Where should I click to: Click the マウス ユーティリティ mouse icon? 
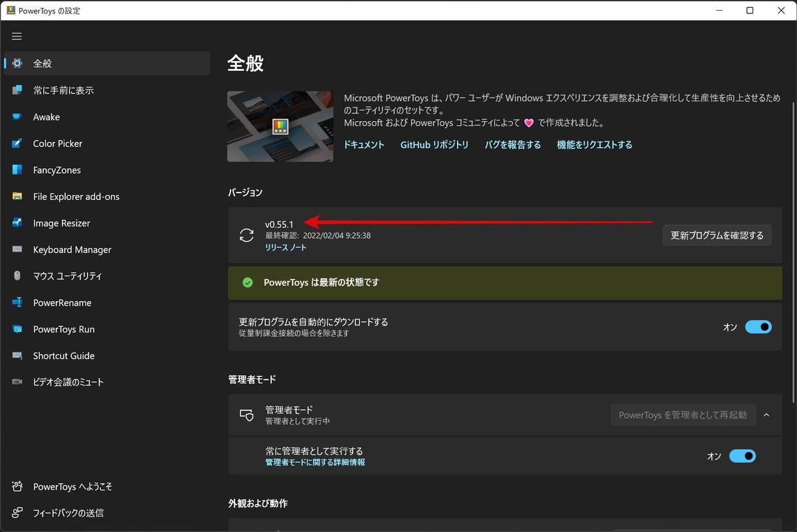17,276
